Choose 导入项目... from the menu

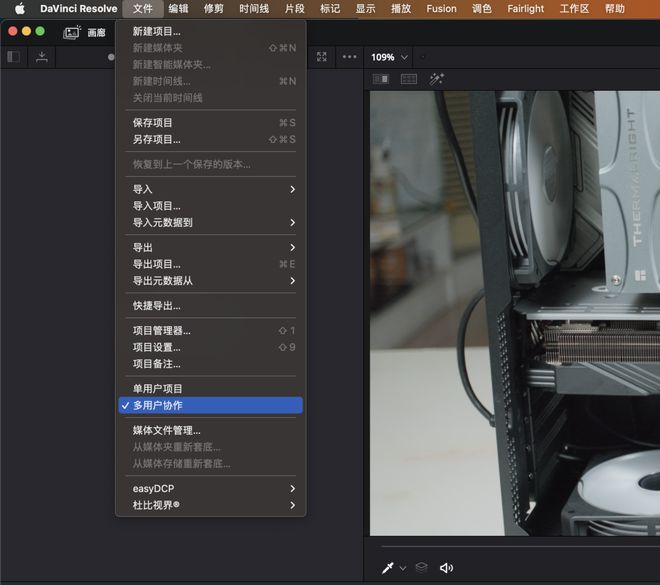click(x=210, y=206)
